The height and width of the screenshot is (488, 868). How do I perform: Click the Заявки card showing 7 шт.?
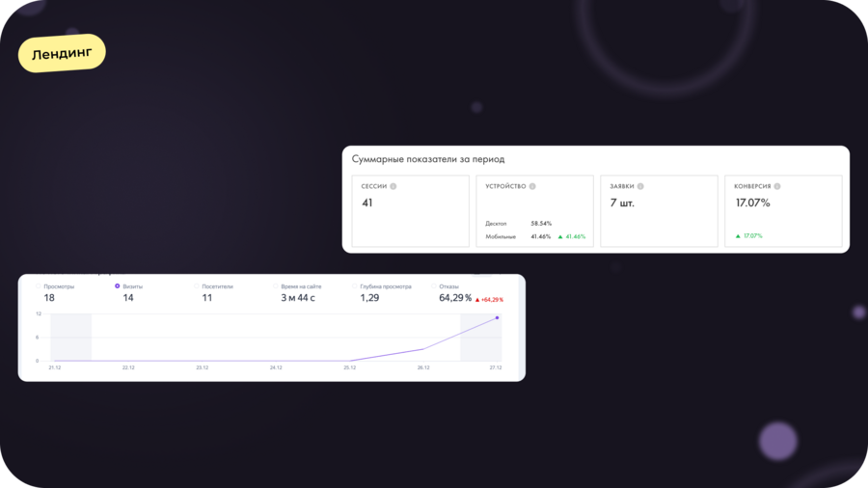tap(659, 211)
